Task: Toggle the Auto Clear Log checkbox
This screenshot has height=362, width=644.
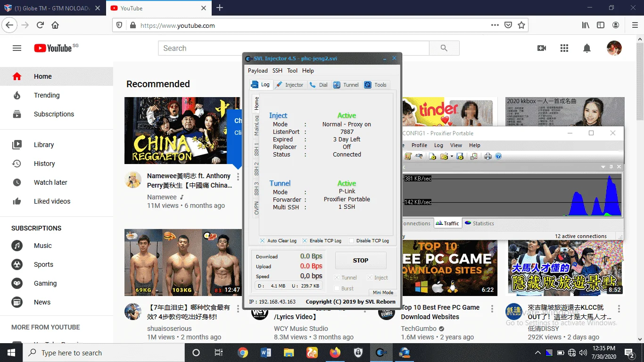Action: [263, 240]
